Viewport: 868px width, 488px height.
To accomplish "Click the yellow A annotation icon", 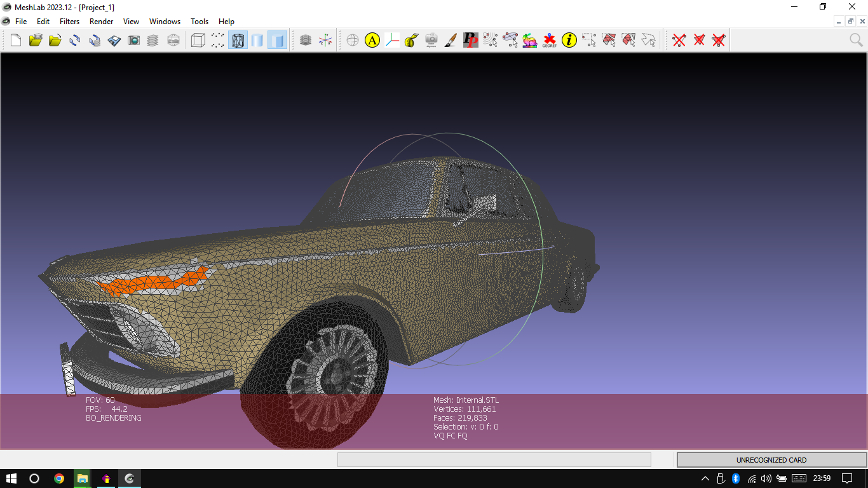I will 372,41.
